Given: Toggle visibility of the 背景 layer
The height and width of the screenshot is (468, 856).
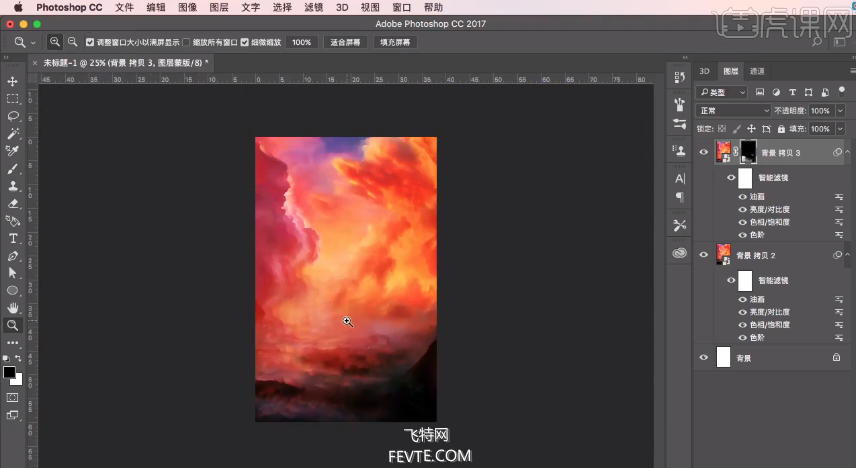Looking at the screenshot, I should (704, 357).
